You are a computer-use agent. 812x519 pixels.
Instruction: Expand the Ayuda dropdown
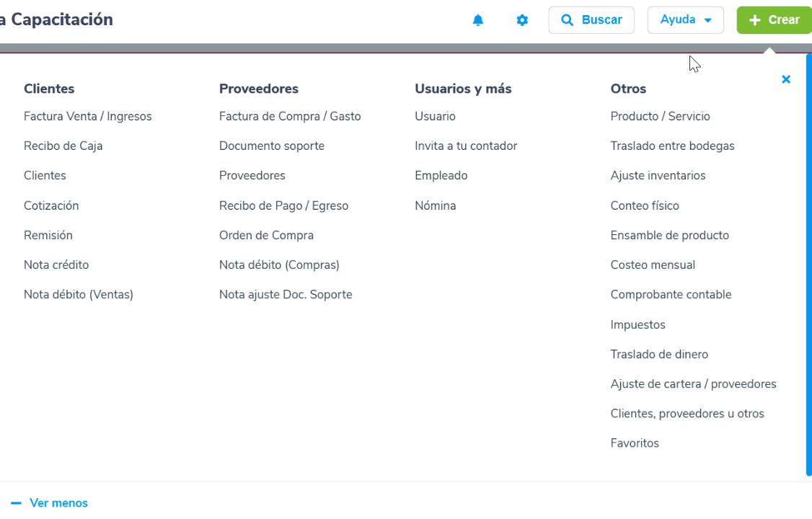click(685, 20)
